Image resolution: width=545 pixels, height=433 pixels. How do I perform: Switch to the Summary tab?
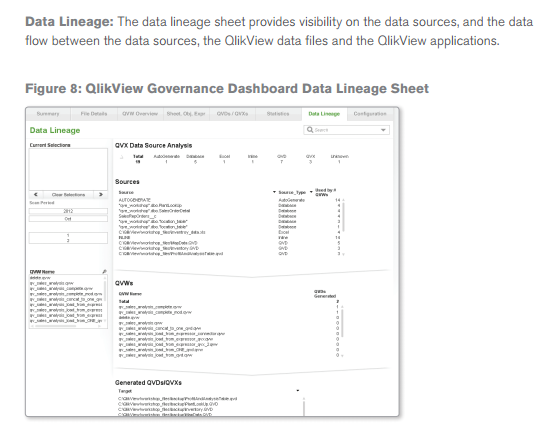tap(48, 114)
